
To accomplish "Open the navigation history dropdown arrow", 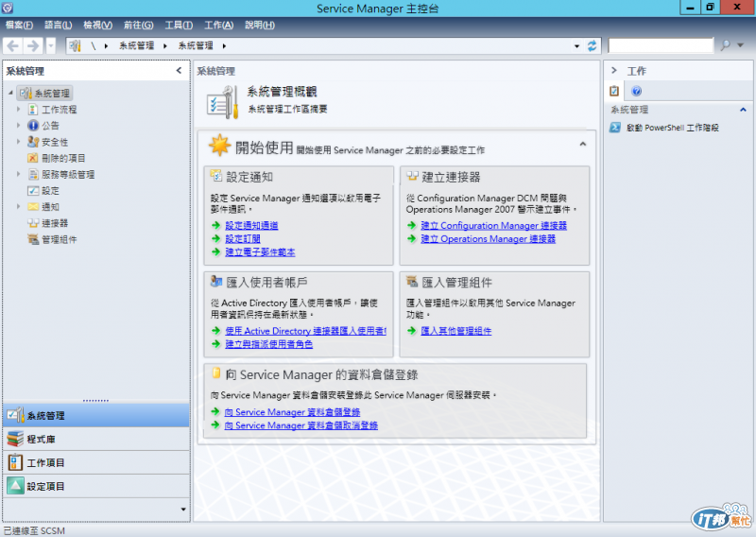I will [x=51, y=45].
